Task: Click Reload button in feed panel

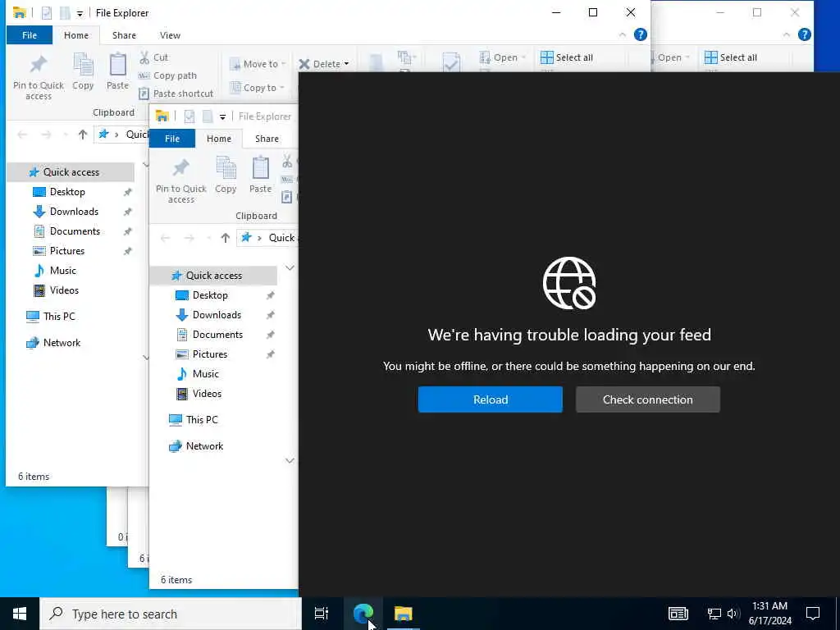Action: [x=491, y=399]
